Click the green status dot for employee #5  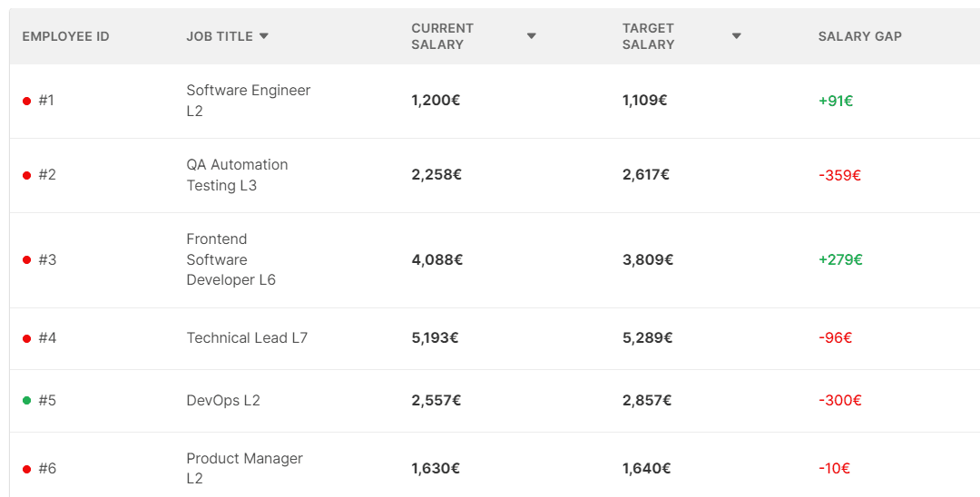[x=27, y=401]
